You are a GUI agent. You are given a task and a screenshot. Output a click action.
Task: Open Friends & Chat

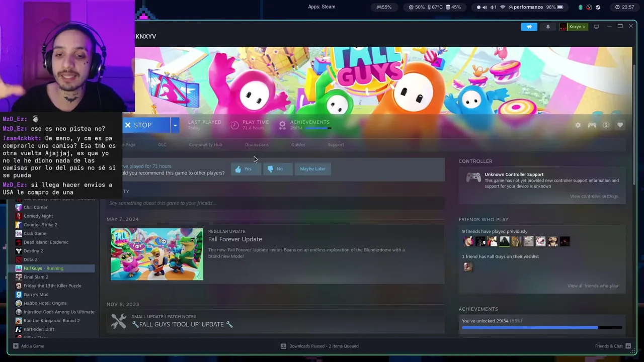pyautogui.click(x=613, y=346)
